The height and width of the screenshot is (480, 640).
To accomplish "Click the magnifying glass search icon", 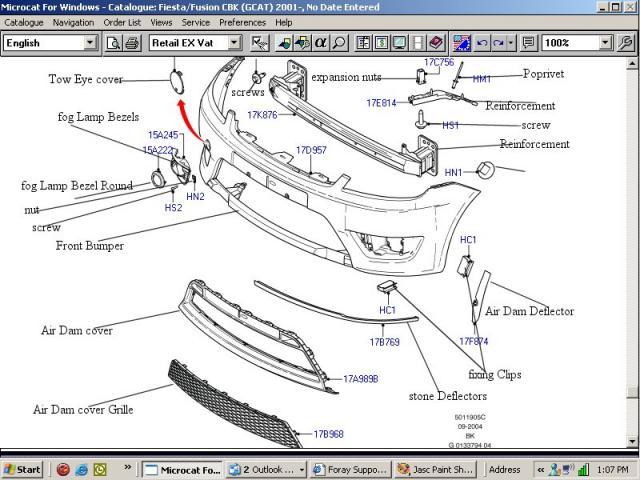I will click(x=340, y=43).
